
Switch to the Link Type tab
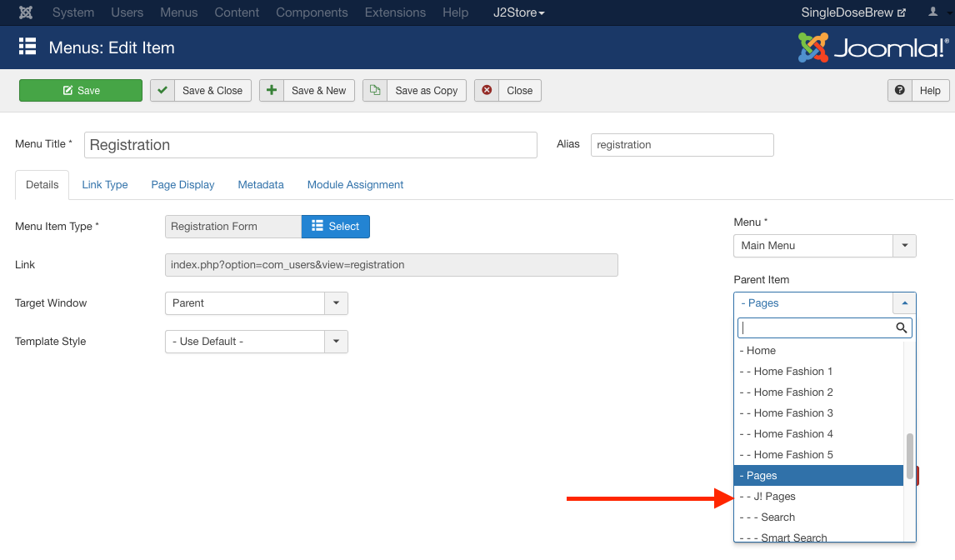click(105, 185)
